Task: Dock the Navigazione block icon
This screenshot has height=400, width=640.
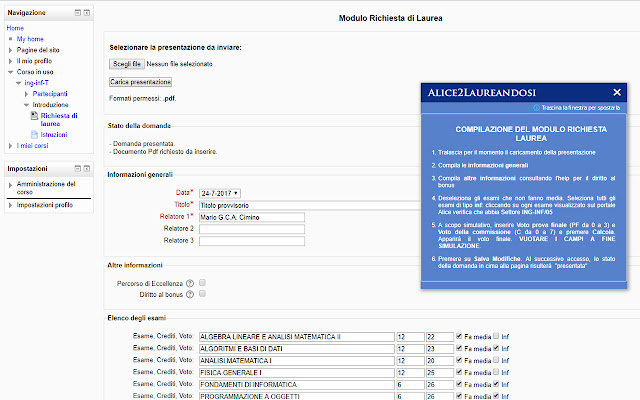Action: click(87, 13)
